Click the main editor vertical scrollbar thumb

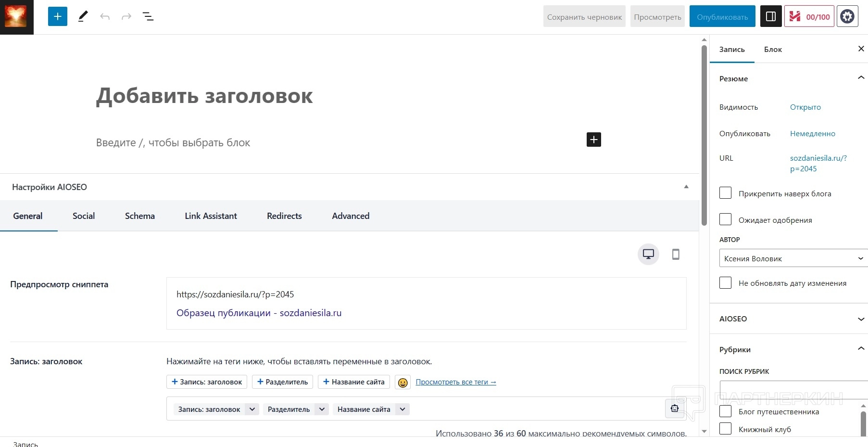point(704,135)
